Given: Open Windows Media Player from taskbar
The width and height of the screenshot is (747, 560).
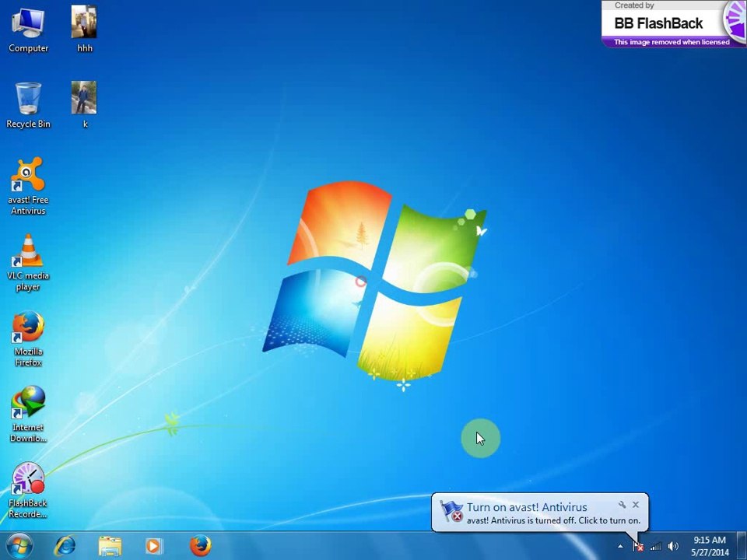Looking at the screenshot, I should pos(153,546).
